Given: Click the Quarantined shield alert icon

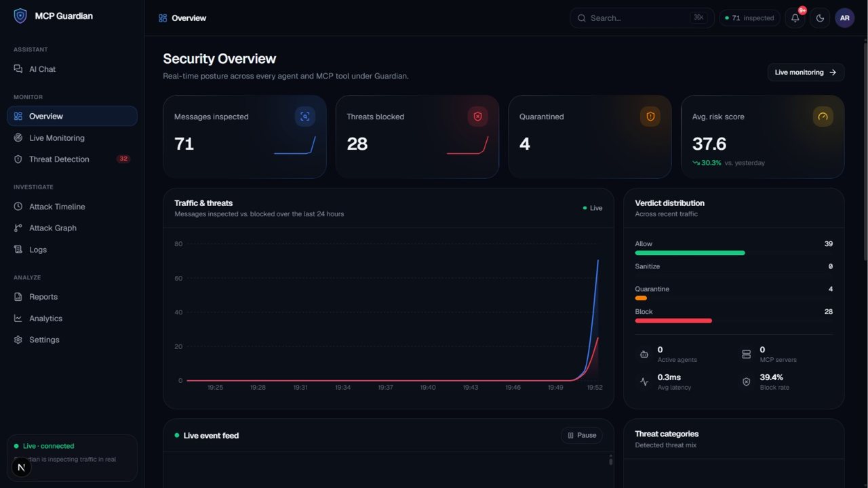Looking at the screenshot, I should (x=650, y=117).
